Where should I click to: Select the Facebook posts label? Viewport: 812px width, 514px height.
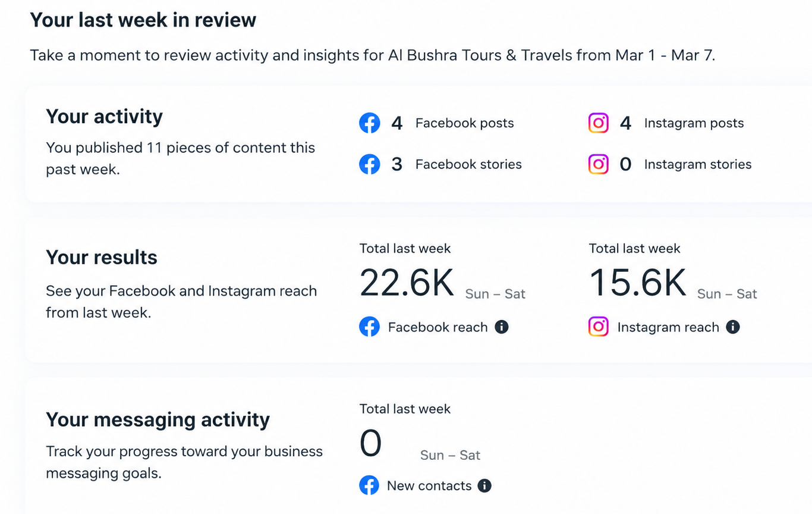464,123
